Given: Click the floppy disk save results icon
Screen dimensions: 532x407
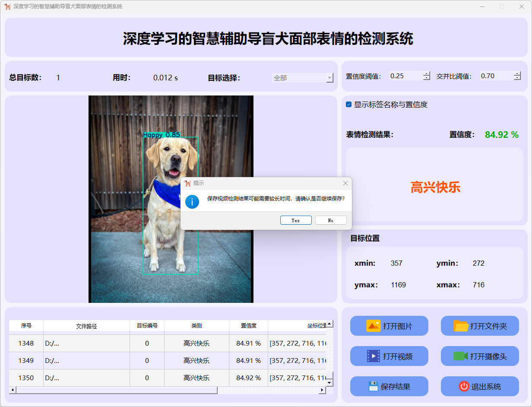Looking at the screenshot, I should (x=373, y=386).
